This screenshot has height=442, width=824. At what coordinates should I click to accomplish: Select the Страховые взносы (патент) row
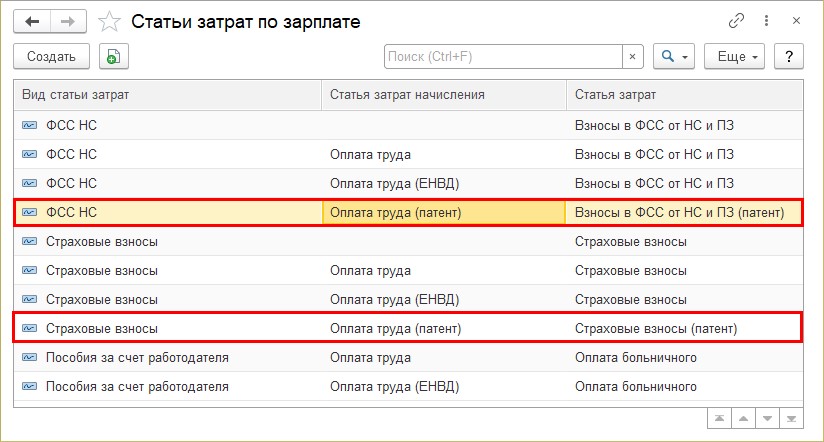tap(408, 328)
